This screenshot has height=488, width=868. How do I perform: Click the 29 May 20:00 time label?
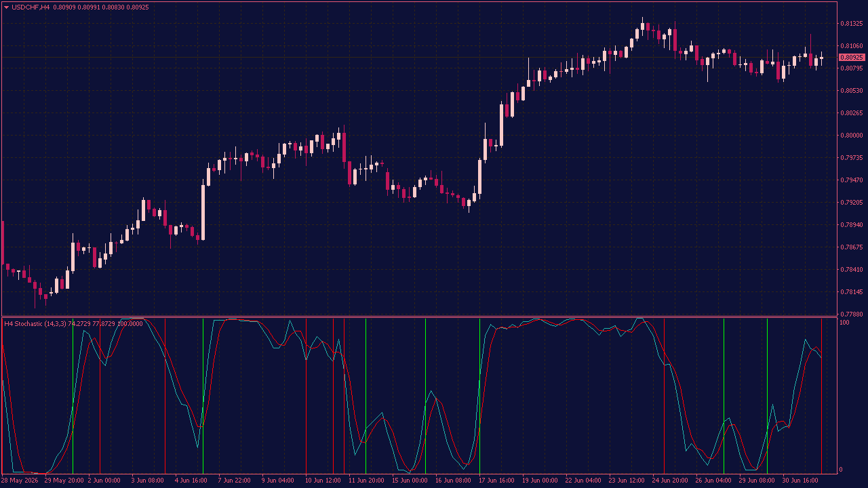tap(64, 481)
